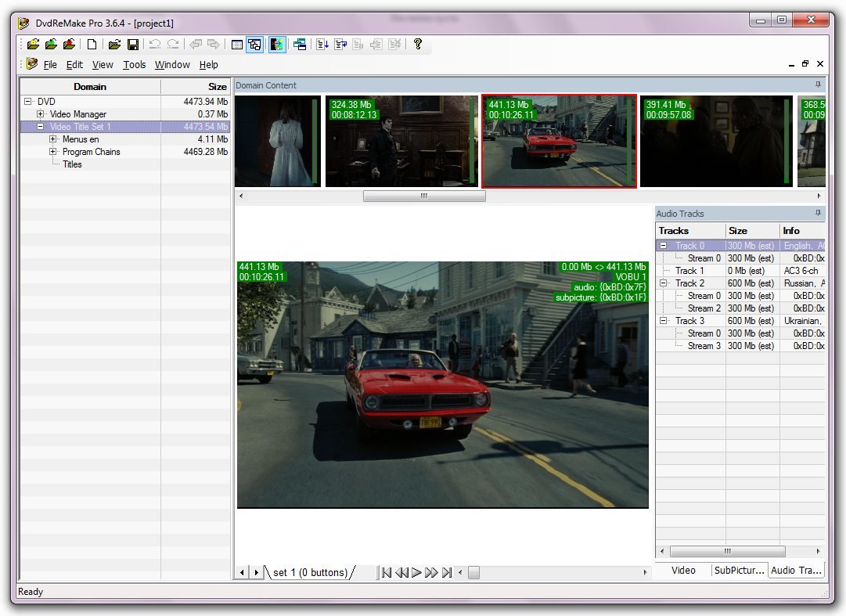Select Stream 2 under Track 2
846x616 pixels.
pyautogui.click(x=740, y=308)
